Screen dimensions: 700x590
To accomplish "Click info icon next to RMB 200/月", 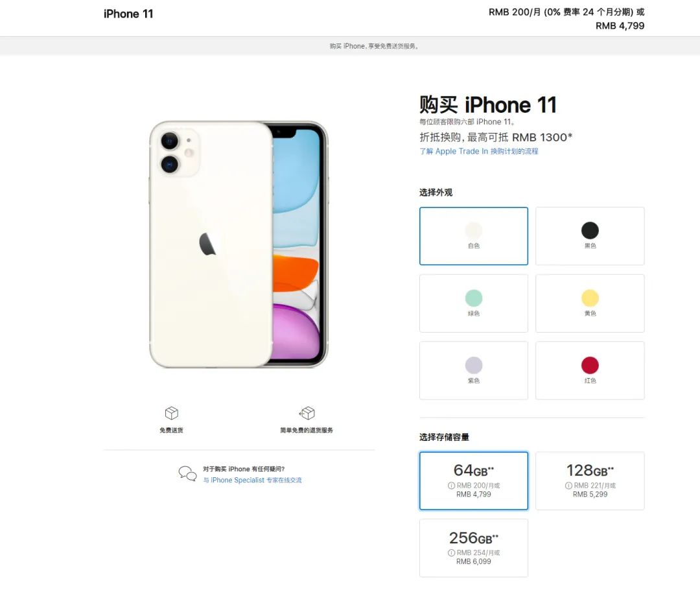I will click(x=451, y=486).
